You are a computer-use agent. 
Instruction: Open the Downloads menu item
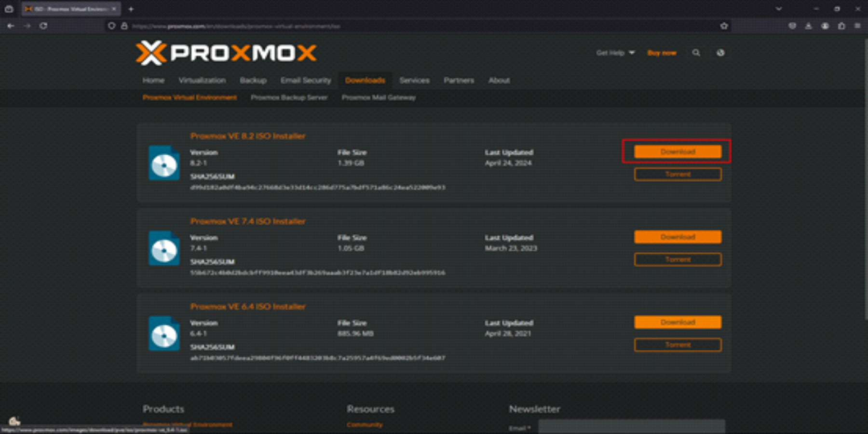(365, 80)
